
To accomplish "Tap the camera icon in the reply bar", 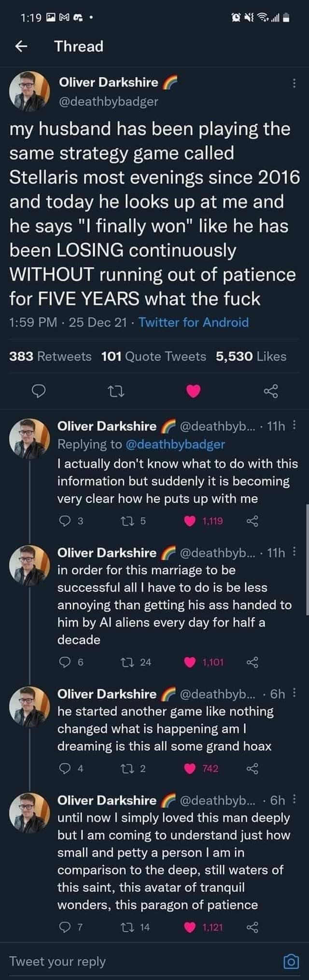I will (290, 962).
